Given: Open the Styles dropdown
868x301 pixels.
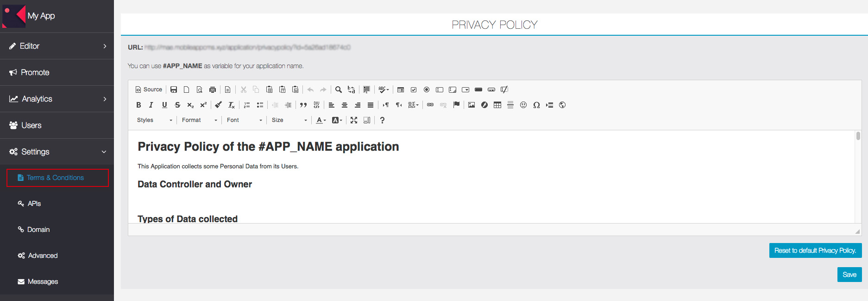Looking at the screenshot, I should coord(154,120).
